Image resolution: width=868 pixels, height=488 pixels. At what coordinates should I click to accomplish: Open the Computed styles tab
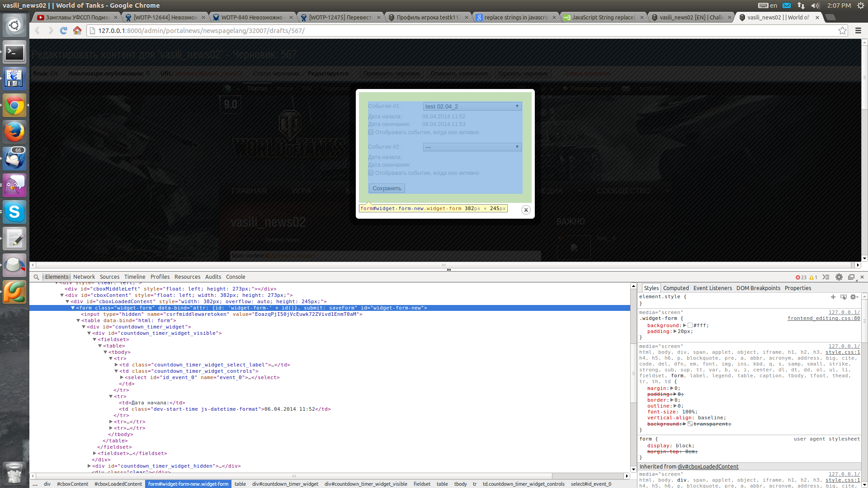(x=676, y=288)
